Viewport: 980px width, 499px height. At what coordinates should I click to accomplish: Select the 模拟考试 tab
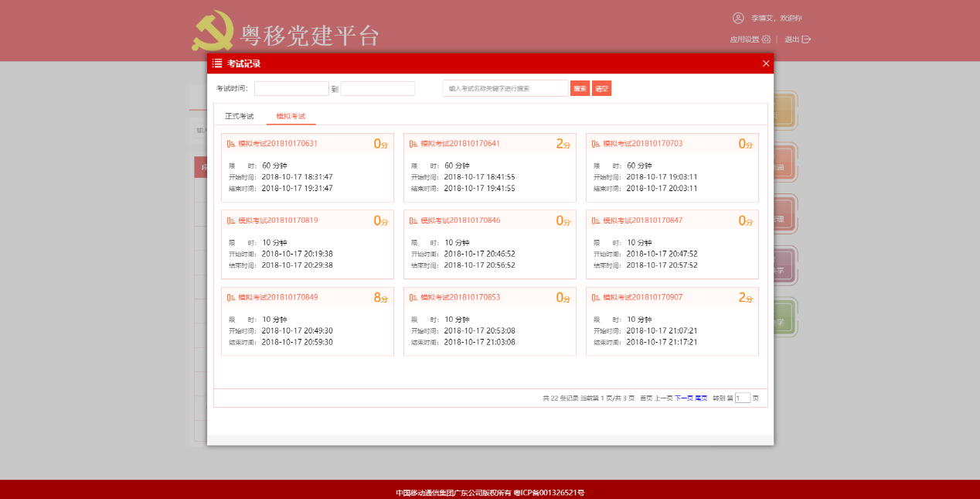(x=291, y=116)
